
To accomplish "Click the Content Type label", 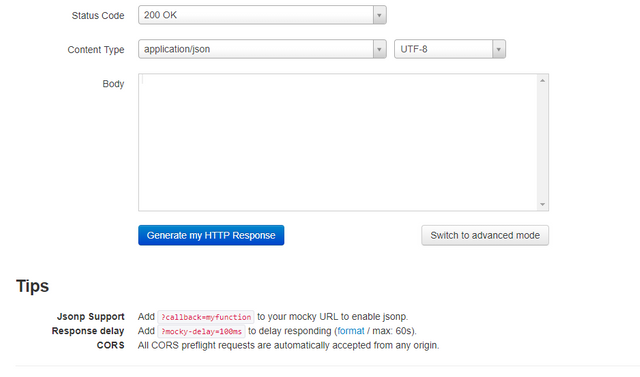I will click(96, 50).
